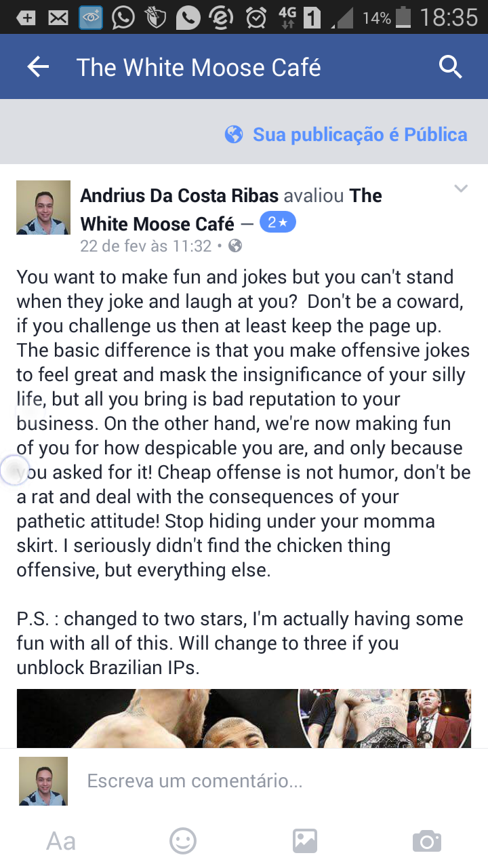Open the emoji smiley picker

pyautogui.click(x=183, y=842)
